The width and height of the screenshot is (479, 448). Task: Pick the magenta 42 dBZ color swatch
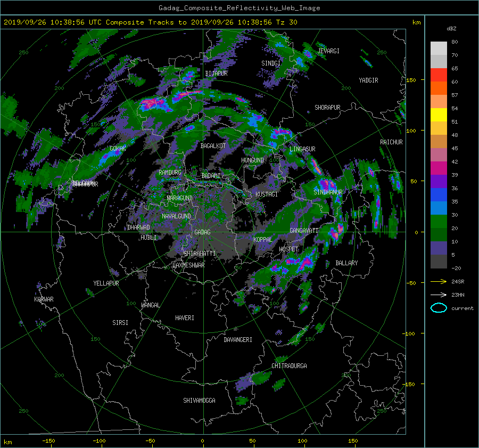[439, 168]
